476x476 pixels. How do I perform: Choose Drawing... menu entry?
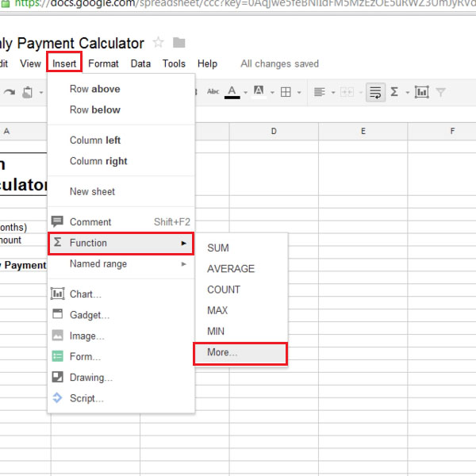point(121,378)
